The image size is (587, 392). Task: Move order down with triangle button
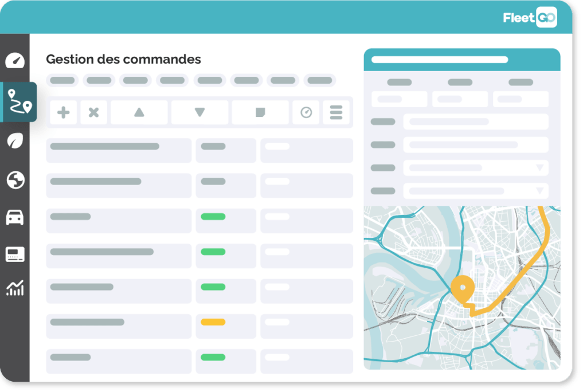199,112
